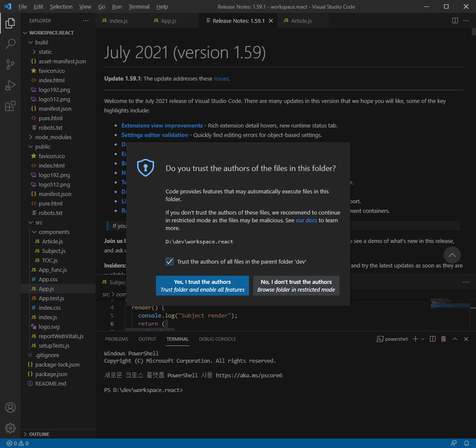The image size is (476, 448).
Task: Split the terminal panel
Action: pos(432,339)
